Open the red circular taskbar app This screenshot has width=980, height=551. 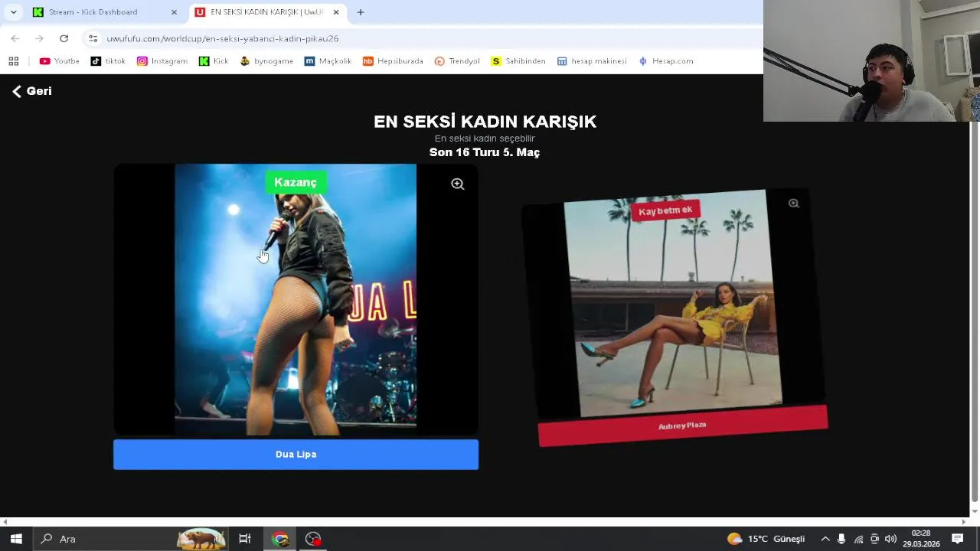coord(313,539)
